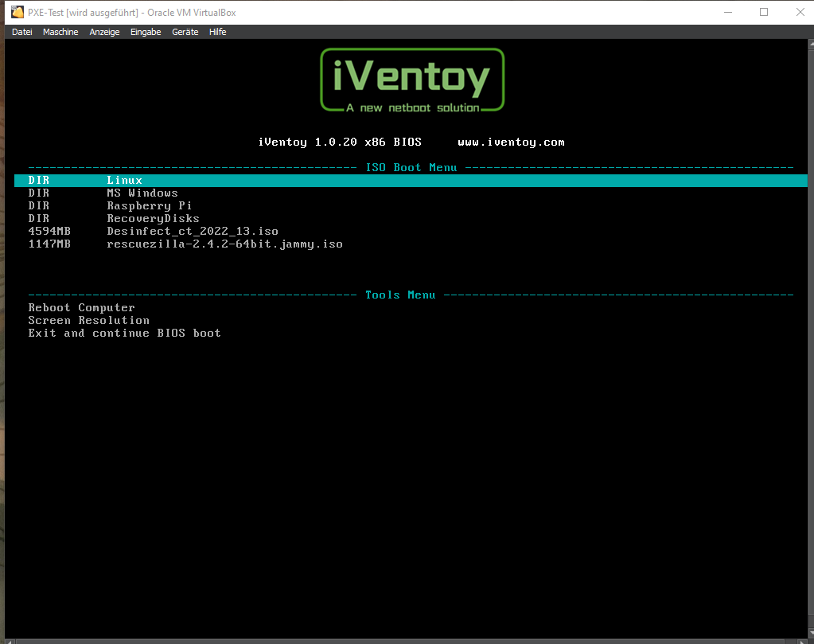Select the RecoveryDisks directory entry
This screenshot has width=814, height=644.
(411, 219)
